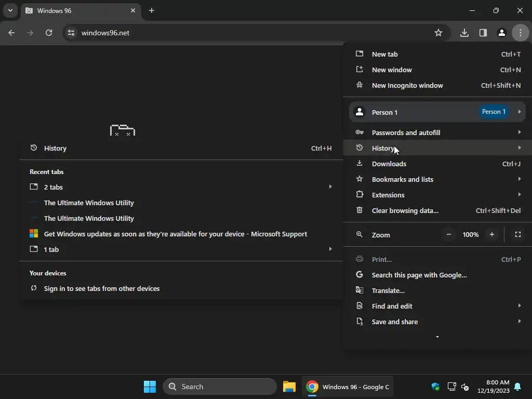Screen dimensions: 532x399
Task: Reload the windows96.net page
Action: point(49,33)
